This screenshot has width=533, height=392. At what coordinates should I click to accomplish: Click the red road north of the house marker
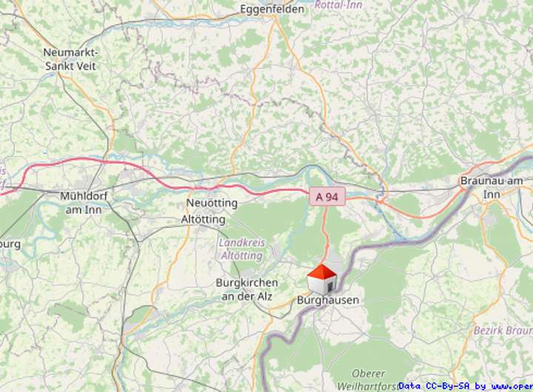click(326, 231)
